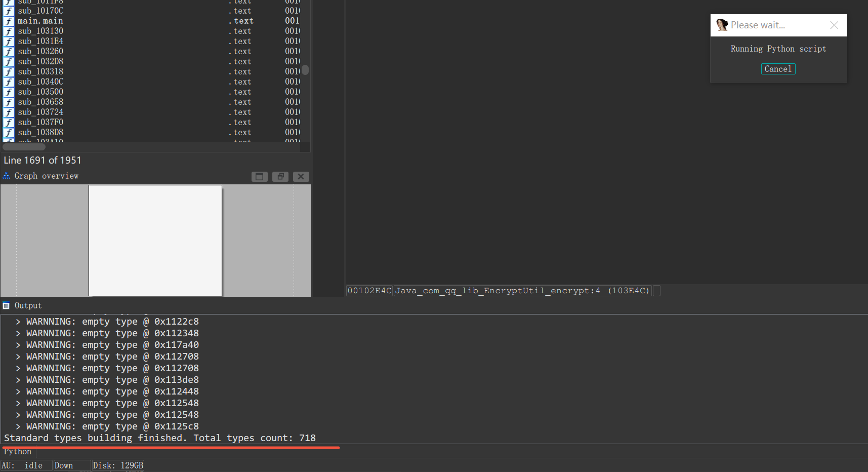Click the warning line for 0x112348

pos(107,333)
